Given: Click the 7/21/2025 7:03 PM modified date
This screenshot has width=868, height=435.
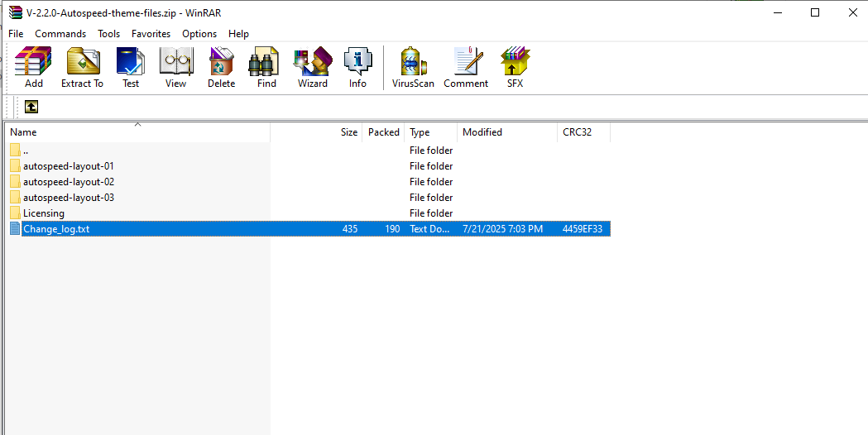Looking at the screenshot, I should [502, 228].
